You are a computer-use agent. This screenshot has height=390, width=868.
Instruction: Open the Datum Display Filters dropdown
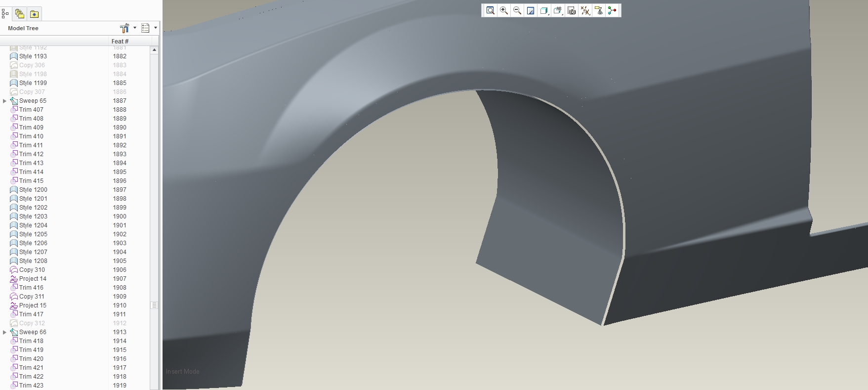585,10
